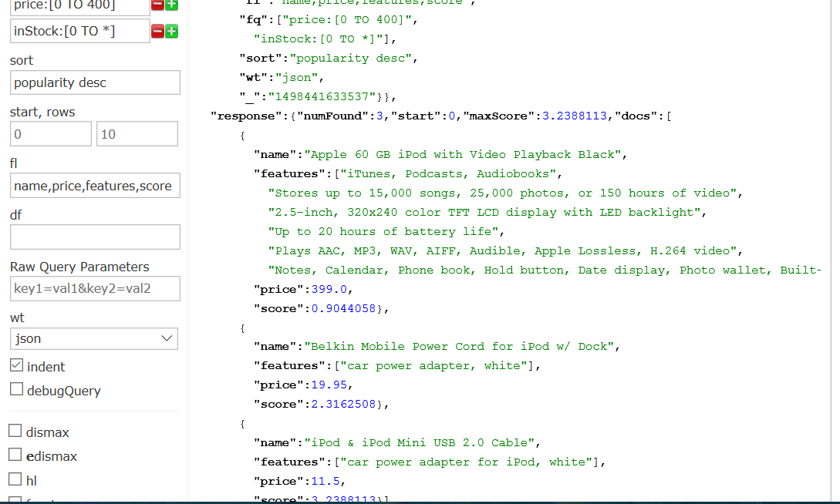Remove the price:[0 TO 400] filter query
Viewport: 840px width, 504px height.
point(157,5)
